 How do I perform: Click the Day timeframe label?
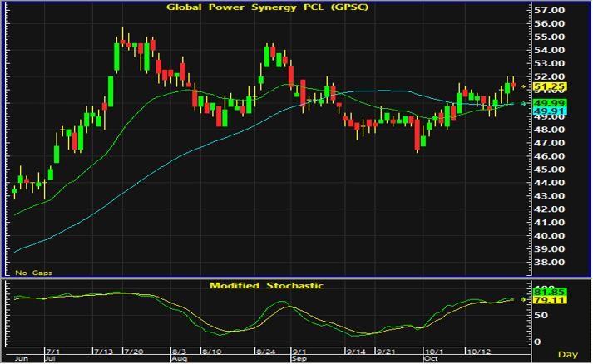click(568, 355)
